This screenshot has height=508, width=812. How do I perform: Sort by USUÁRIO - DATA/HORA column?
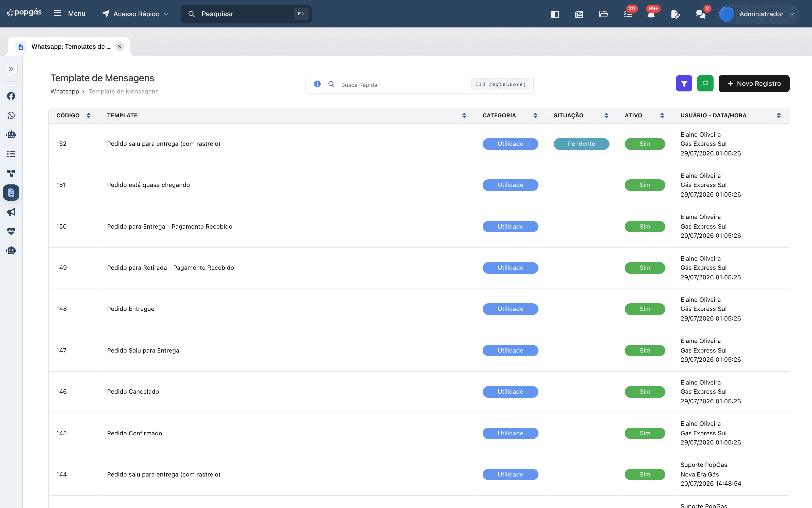pyautogui.click(x=779, y=116)
